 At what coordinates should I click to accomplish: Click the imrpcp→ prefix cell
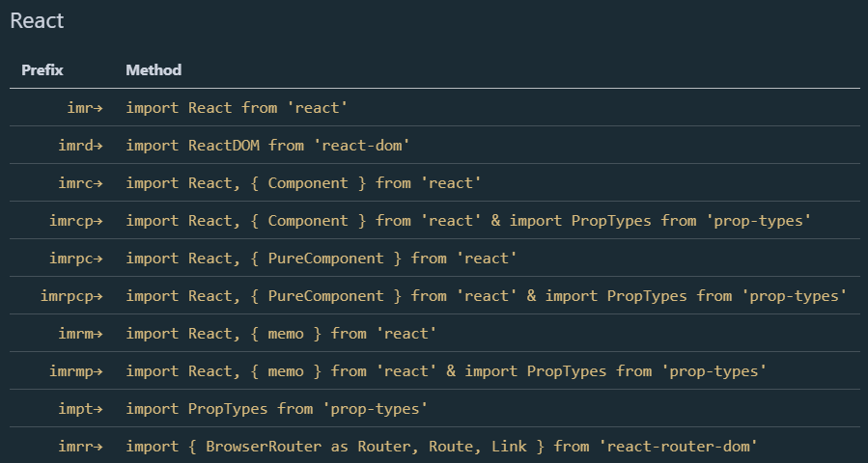pos(71,295)
